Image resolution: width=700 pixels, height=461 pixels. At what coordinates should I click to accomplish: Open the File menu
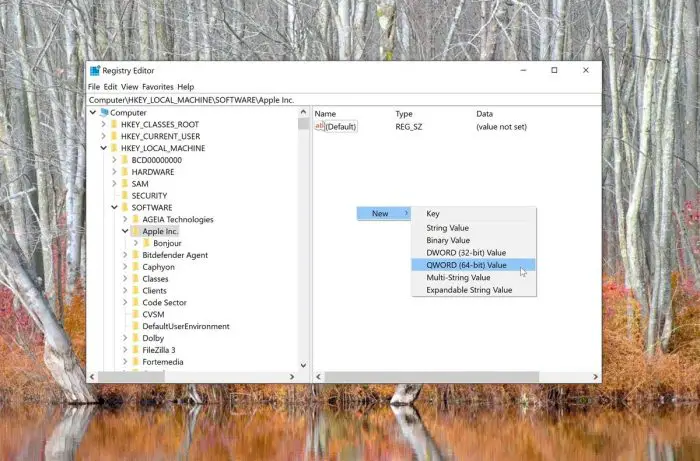coord(94,87)
